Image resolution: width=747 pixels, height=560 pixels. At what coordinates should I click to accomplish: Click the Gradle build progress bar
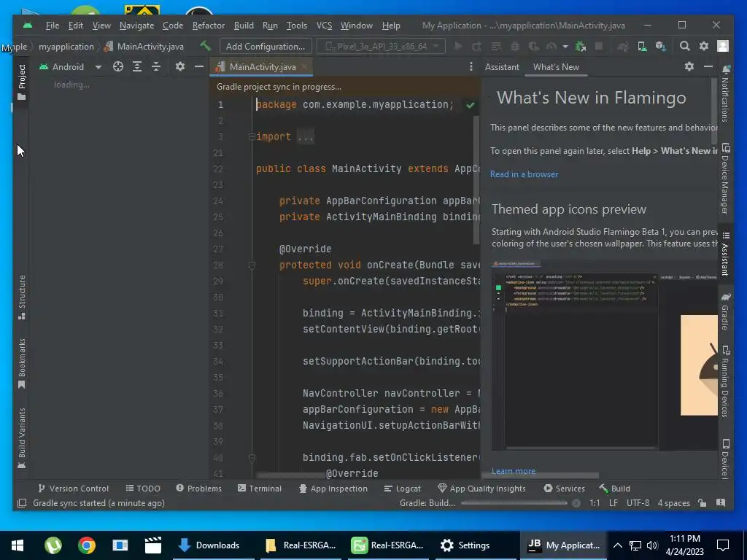pyautogui.click(x=514, y=503)
